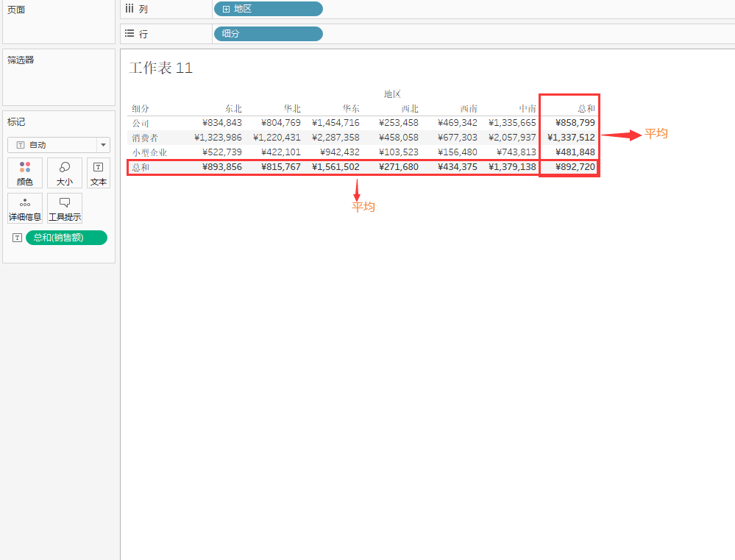Select the 华东 column header
The width and height of the screenshot is (735, 560).
351,109
